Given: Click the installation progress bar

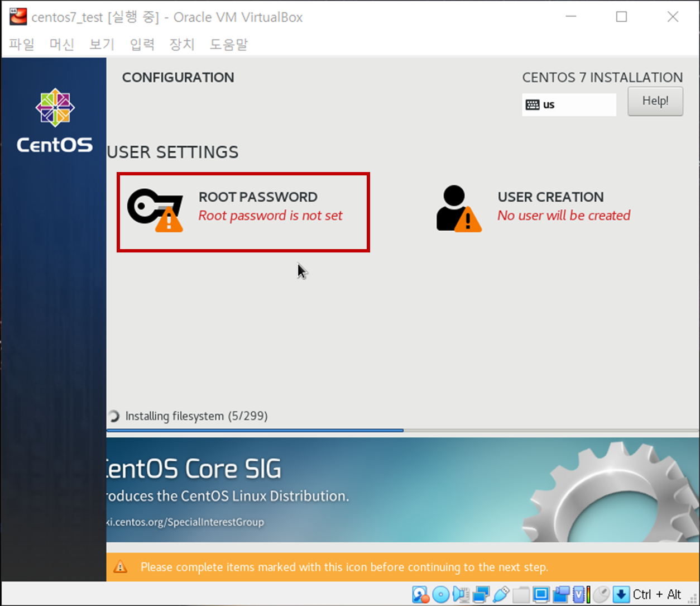Looking at the screenshot, I should pyautogui.click(x=402, y=431).
